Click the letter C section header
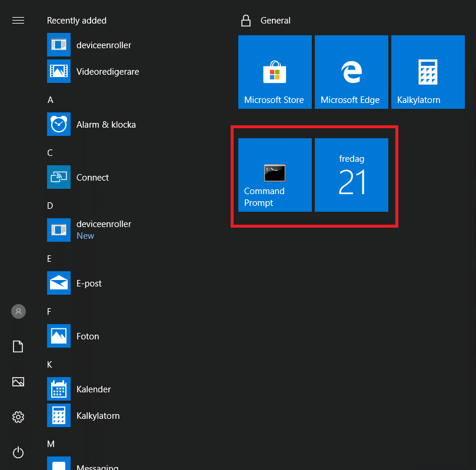476x470 pixels. (x=50, y=152)
